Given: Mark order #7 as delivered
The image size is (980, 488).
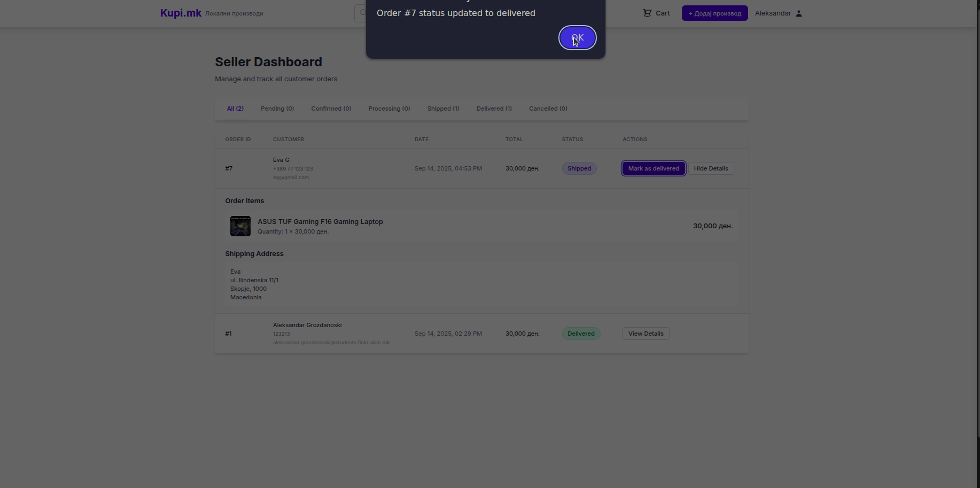Looking at the screenshot, I should 653,168.
